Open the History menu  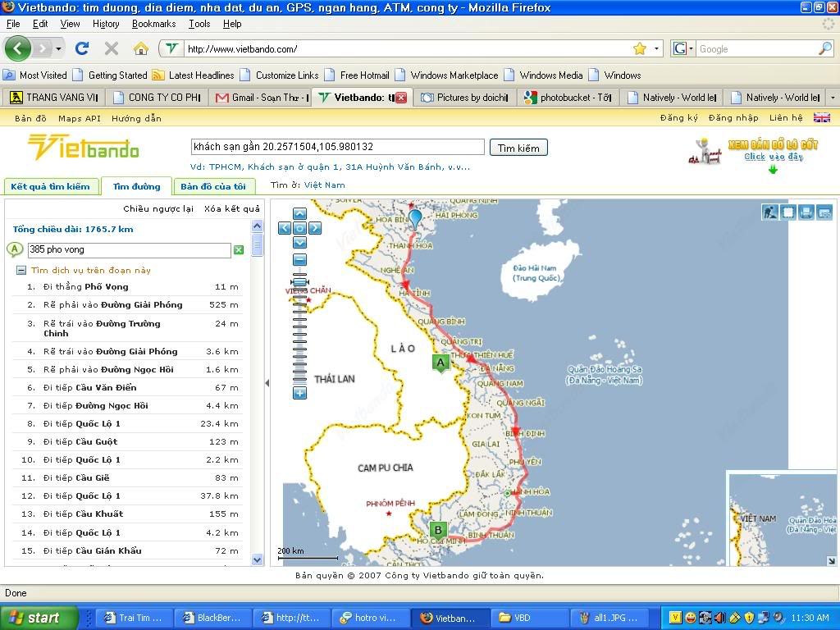pos(106,24)
